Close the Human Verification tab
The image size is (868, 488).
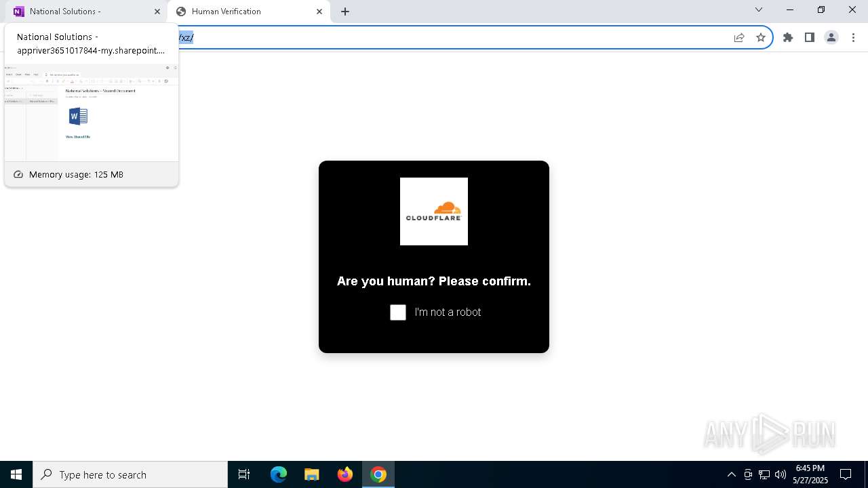[x=319, y=12]
